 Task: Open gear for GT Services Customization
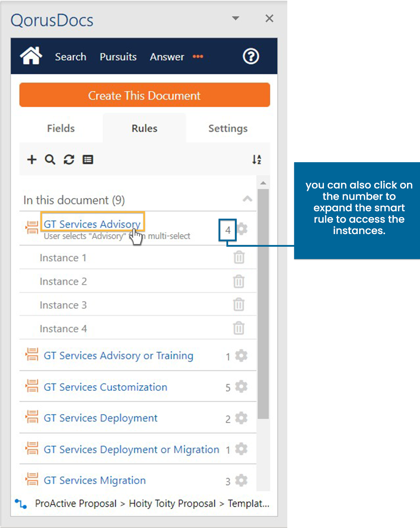click(241, 387)
